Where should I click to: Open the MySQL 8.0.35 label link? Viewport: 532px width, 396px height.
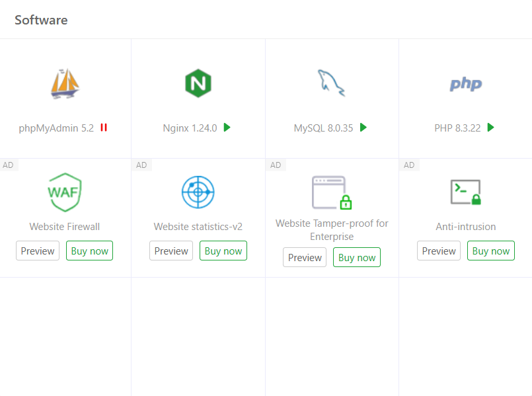(x=323, y=128)
